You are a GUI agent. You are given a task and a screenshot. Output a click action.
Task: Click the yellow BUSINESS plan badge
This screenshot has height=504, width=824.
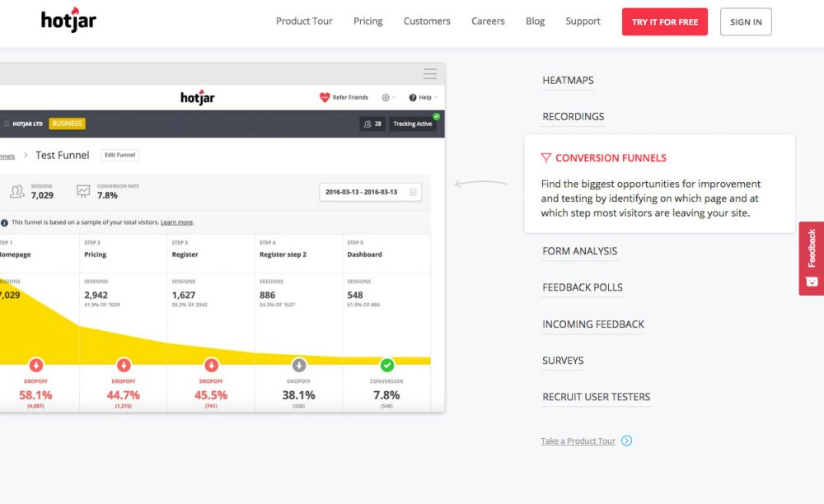(x=68, y=124)
